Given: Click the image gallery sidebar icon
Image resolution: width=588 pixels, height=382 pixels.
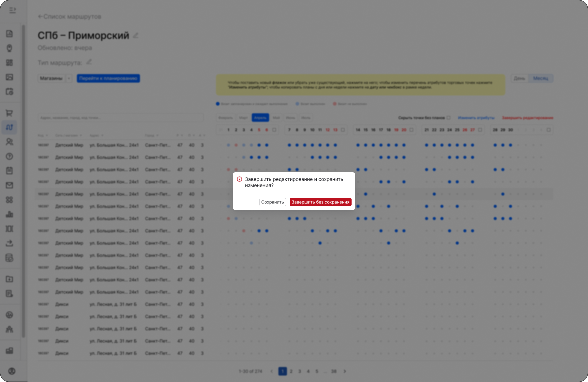Looking at the screenshot, I should [9, 77].
